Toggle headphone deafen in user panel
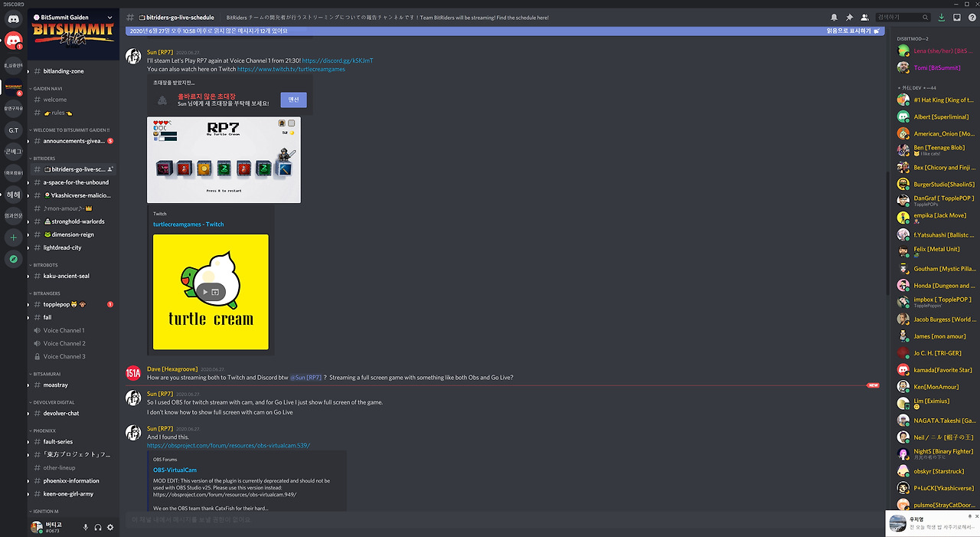This screenshot has width=980, height=537. click(98, 527)
